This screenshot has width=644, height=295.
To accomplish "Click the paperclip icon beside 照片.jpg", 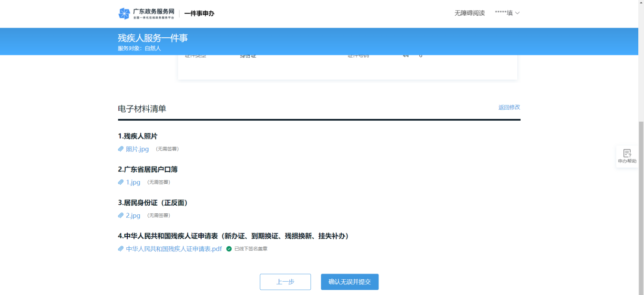I will tap(121, 149).
